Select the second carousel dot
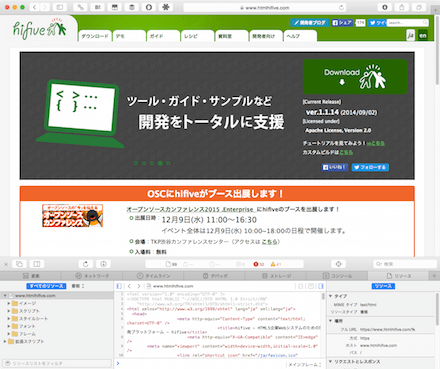440x369 pixels. point(144,163)
